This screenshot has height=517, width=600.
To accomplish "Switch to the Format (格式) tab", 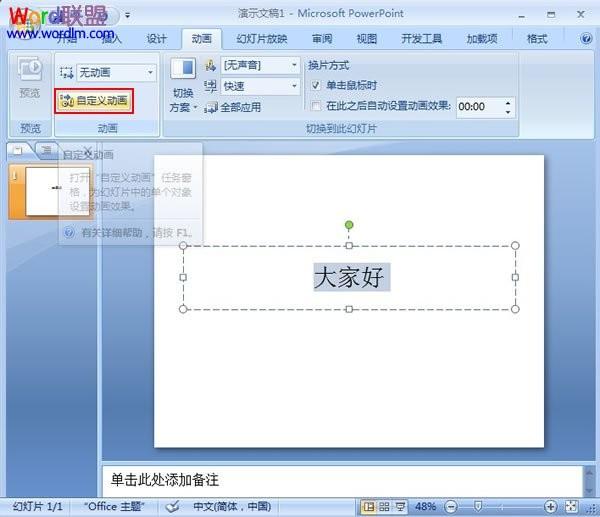I will (x=537, y=39).
